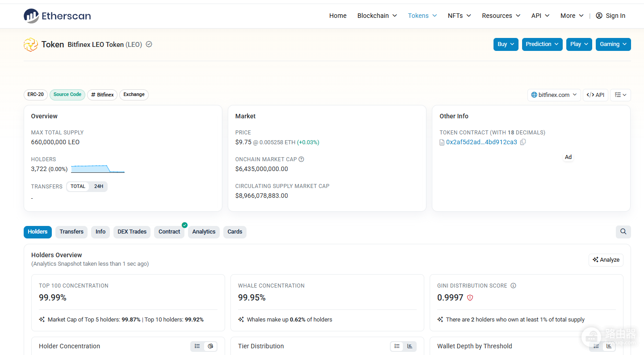Open the token contract address 0x2af5d2ad…4bd912ca3

[x=481, y=142]
